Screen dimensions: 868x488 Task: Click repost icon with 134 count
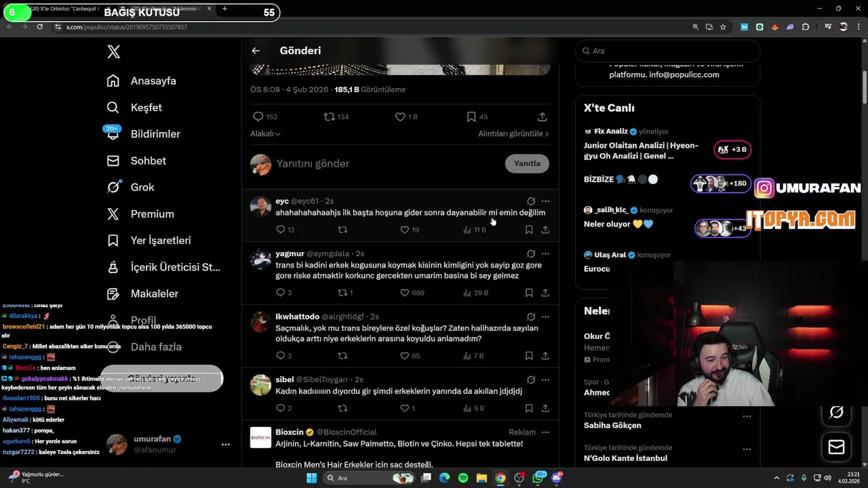329,117
